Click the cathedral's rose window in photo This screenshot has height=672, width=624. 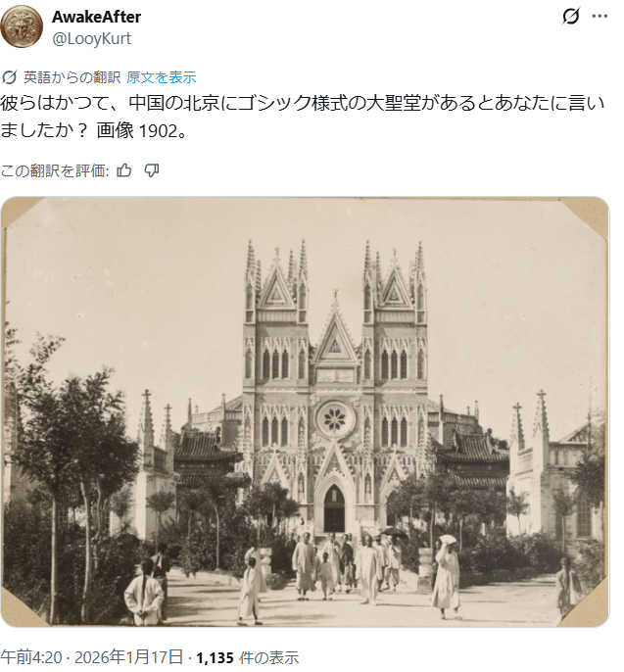[335, 419]
